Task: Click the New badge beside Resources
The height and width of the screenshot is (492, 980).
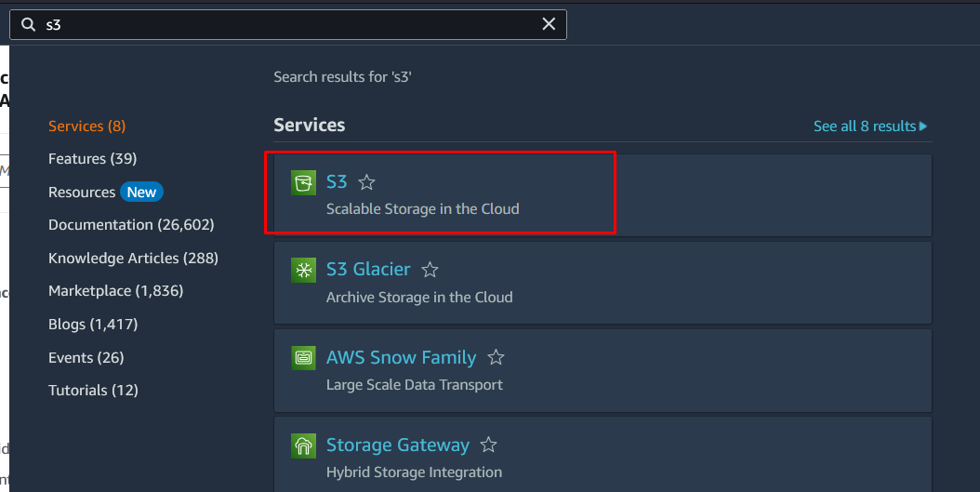Action: pos(142,192)
